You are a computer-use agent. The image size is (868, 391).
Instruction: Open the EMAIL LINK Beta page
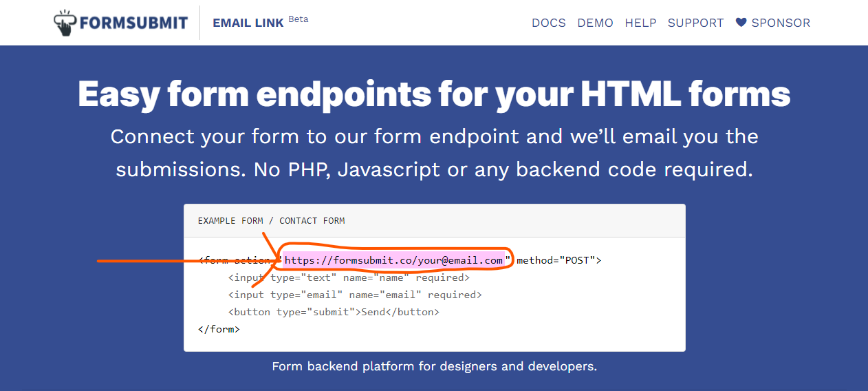pos(260,22)
